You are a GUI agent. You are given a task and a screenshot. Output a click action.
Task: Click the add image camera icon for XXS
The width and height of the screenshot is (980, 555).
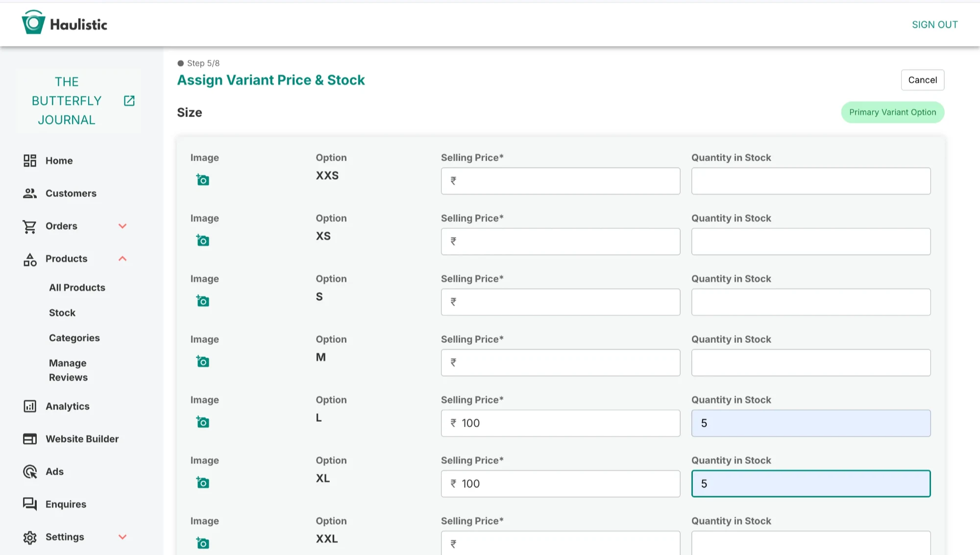click(x=202, y=180)
